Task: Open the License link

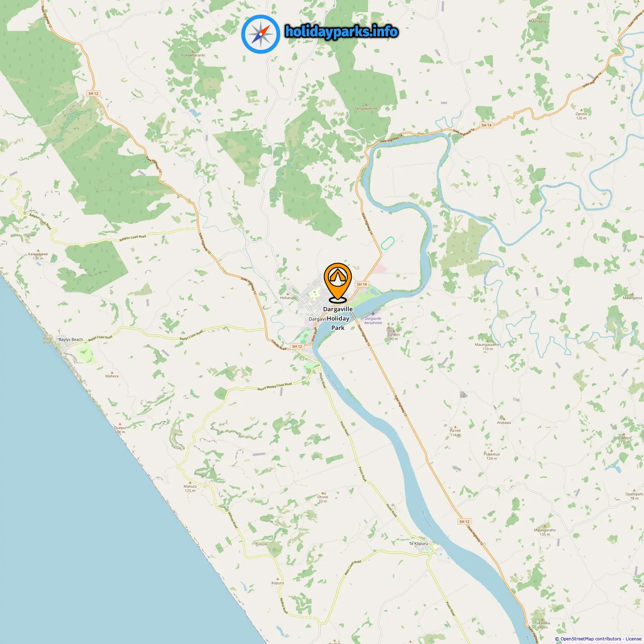Action: (633, 639)
